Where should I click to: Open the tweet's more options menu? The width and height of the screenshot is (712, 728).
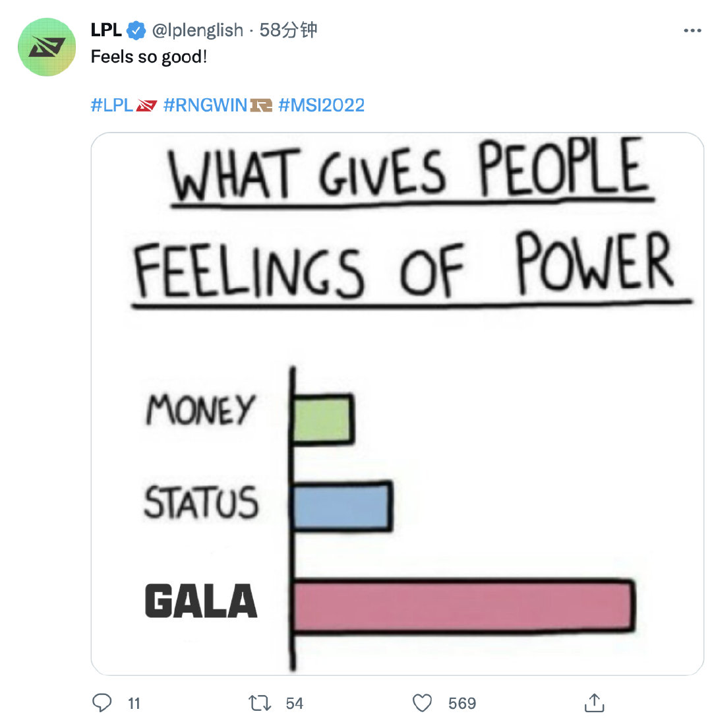tap(692, 30)
